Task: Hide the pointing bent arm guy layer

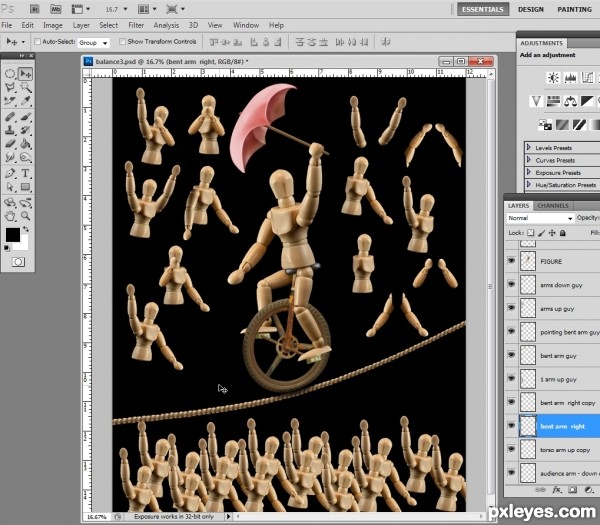Action: coord(511,331)
